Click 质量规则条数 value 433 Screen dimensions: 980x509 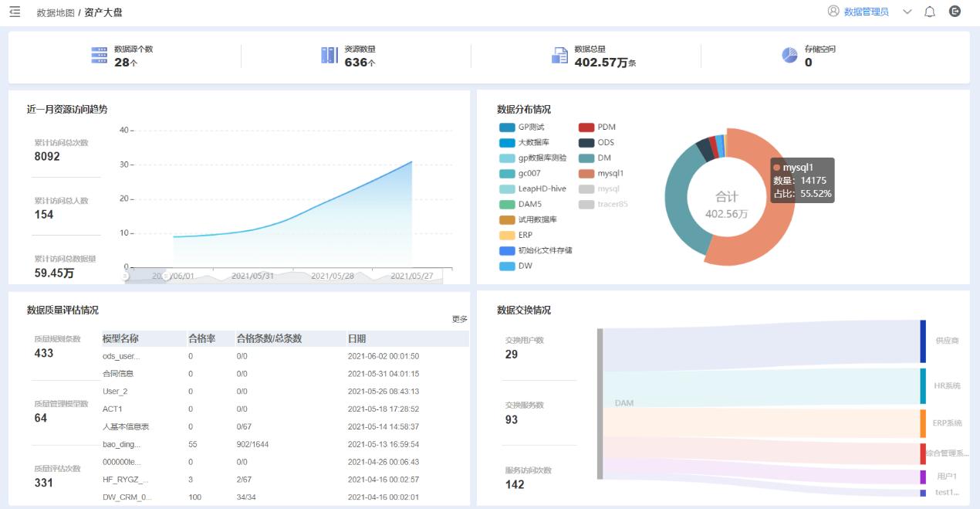[44, 353]
